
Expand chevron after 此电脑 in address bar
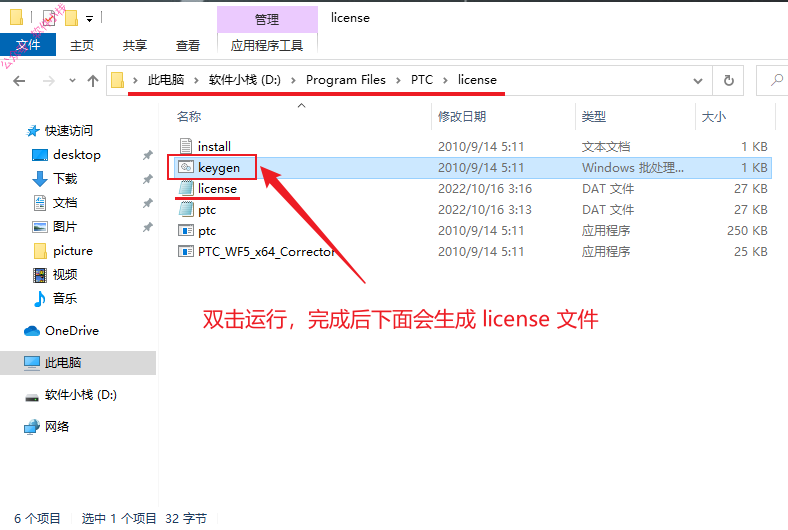coord(196,80)
